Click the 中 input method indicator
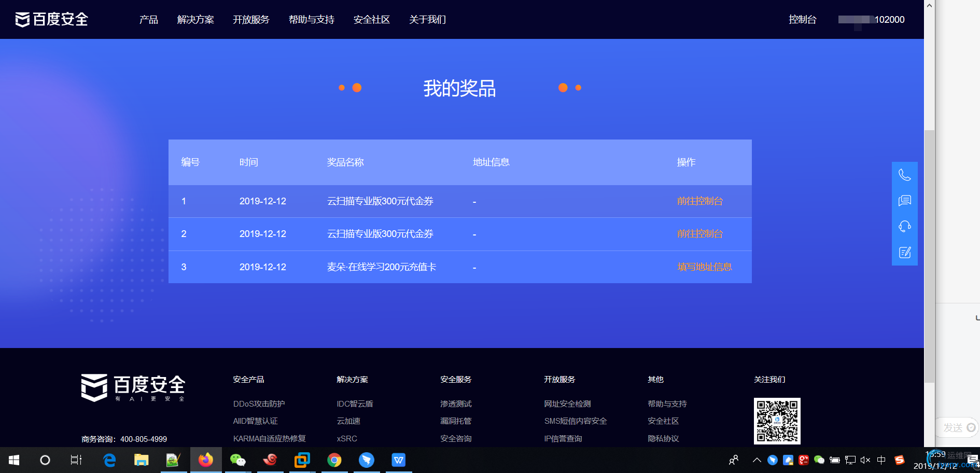 pyautogui.click(x=881, y=460)
